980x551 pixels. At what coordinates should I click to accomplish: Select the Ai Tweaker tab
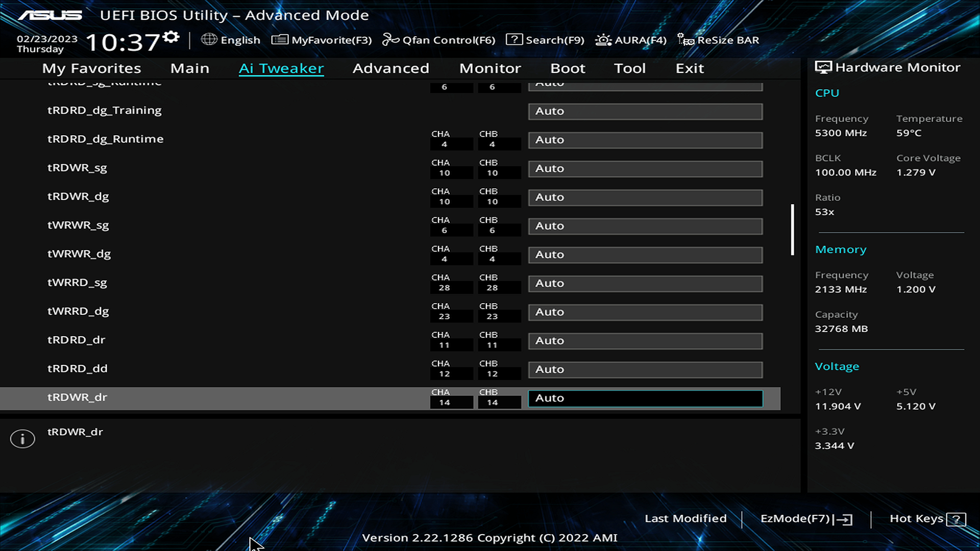click(x=281, y=68)
